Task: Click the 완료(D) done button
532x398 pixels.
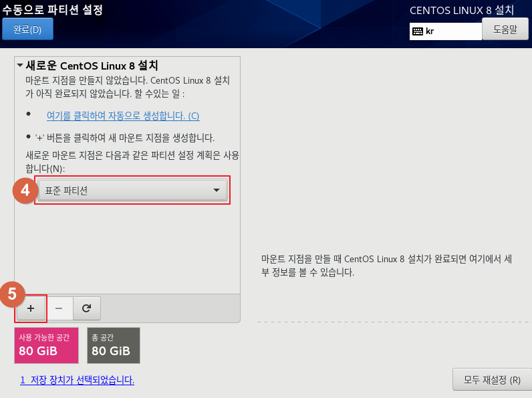Action: click(x=27, y=29)
